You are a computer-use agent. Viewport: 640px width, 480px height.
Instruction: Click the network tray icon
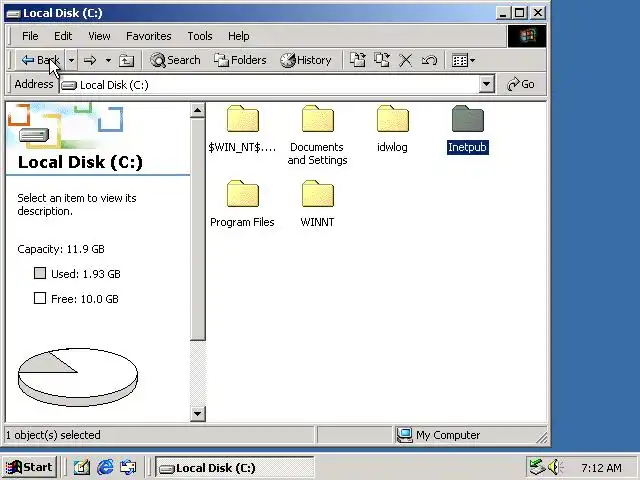(538, 467)
